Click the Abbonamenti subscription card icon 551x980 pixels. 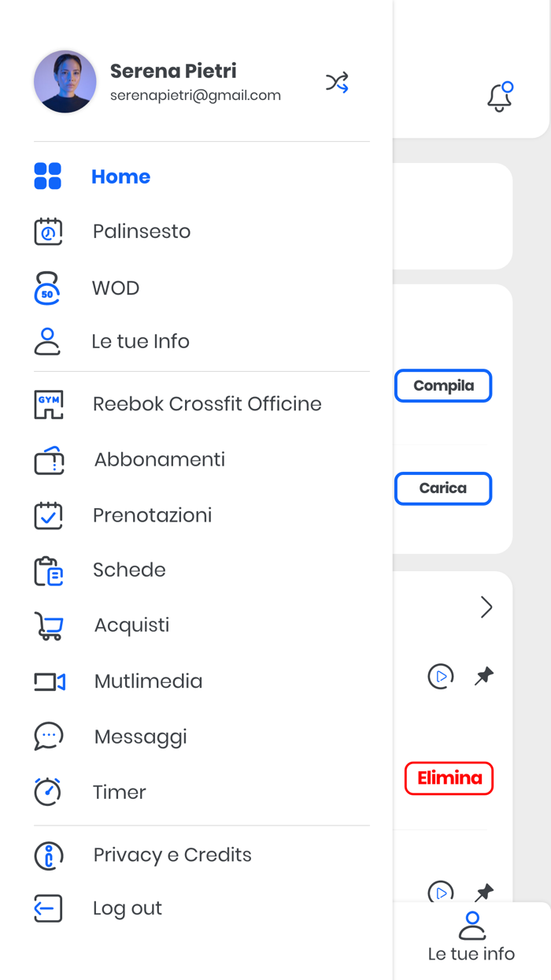coord(47,459)
